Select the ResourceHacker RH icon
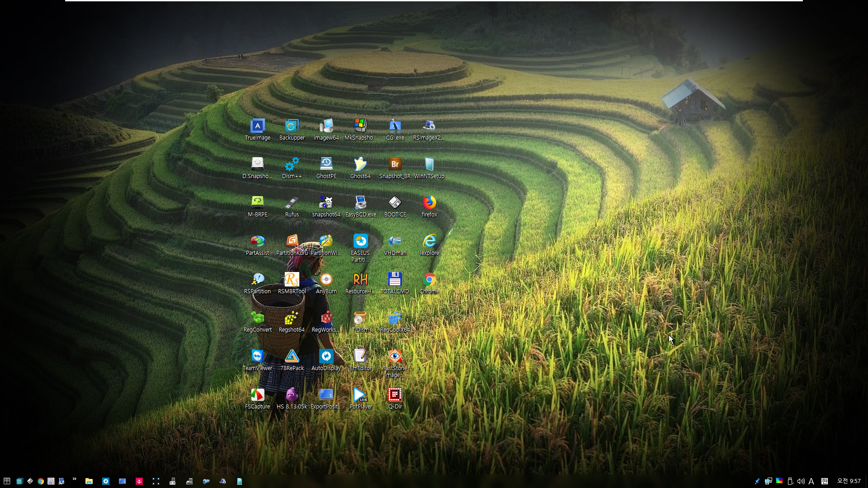This screenshot has height=488, width=868. 360,283
